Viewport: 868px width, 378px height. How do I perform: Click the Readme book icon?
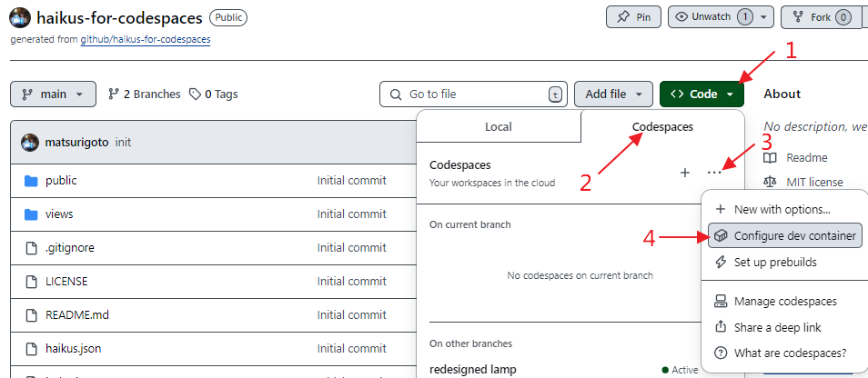[x=771, y=158]
